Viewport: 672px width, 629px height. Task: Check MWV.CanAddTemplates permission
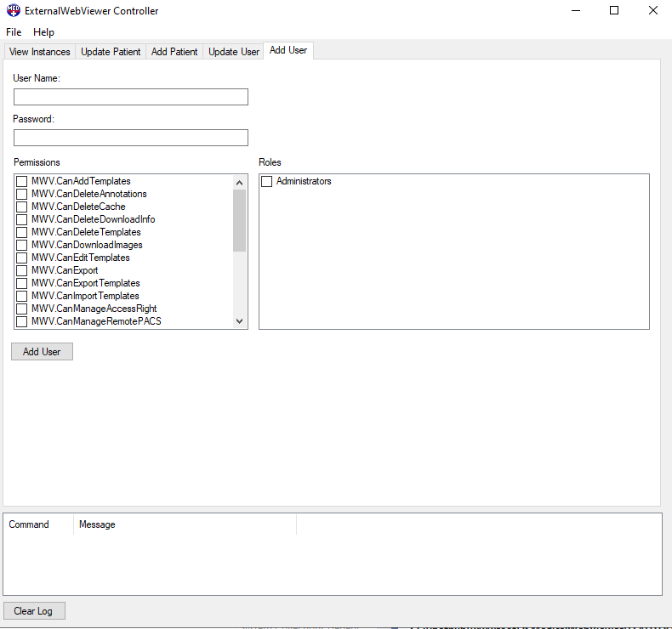click(x=22, y=182)
